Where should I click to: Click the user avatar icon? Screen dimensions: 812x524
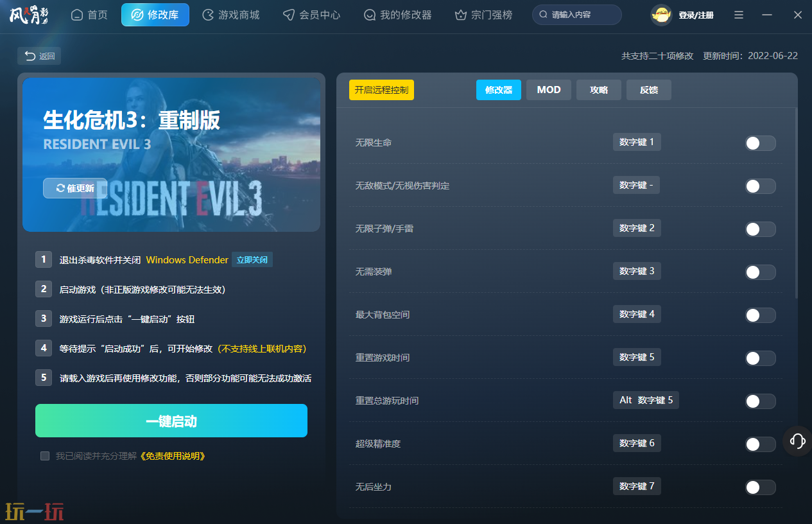point(661,15)
